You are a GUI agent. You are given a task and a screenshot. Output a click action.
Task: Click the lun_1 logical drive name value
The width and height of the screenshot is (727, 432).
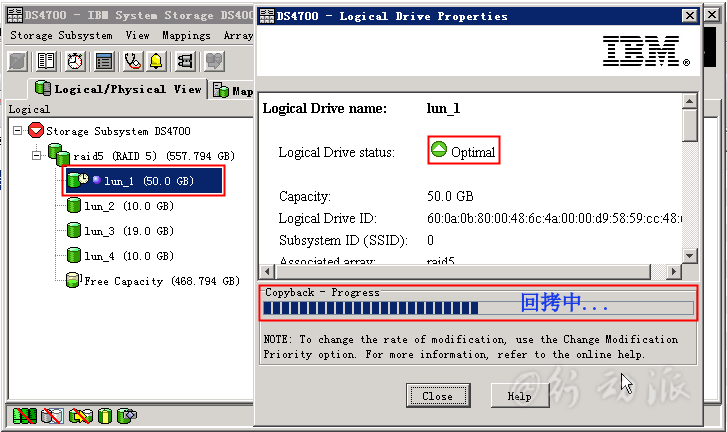pos(443,108)
